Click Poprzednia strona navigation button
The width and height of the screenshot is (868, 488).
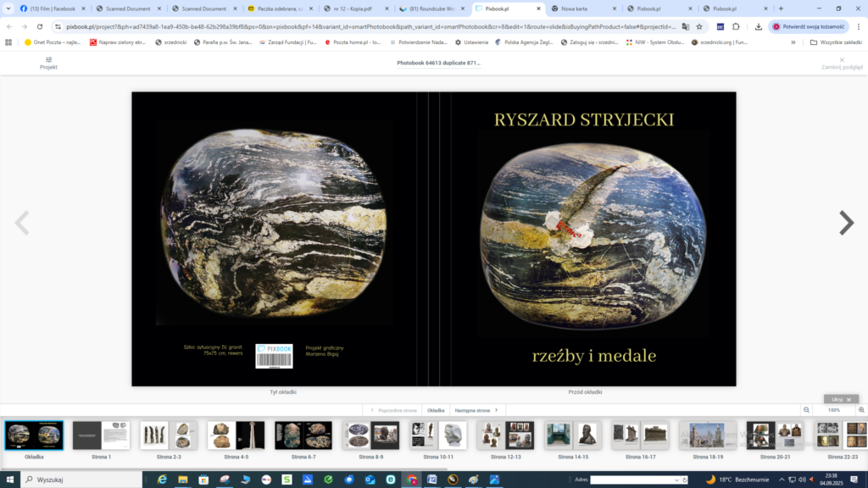pyautogui.click(x=394, y=410)
